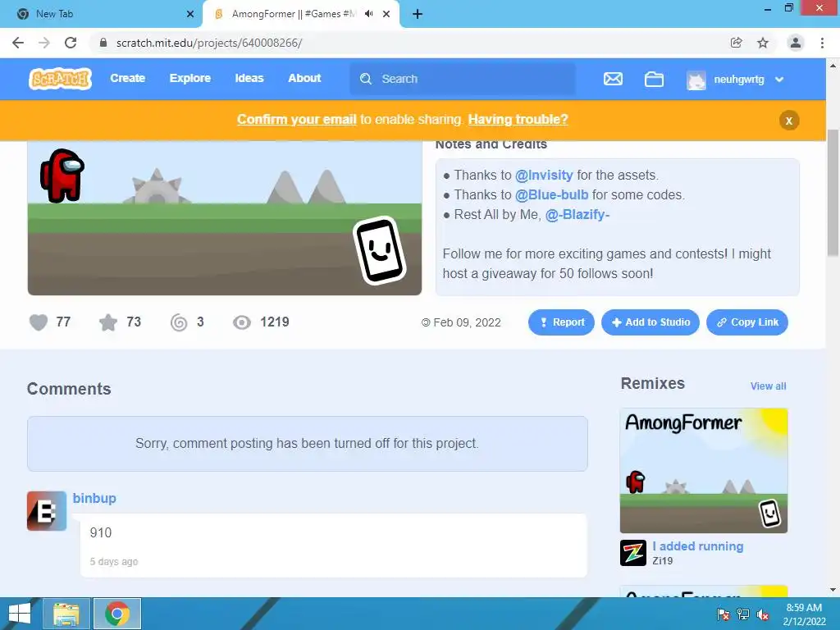Open the Messages envelope icon
The width and height of the screenshot is (840, 630).
click(613, 80)
